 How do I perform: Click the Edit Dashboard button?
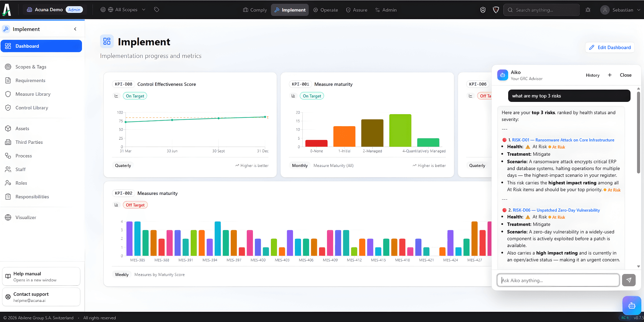610,47
